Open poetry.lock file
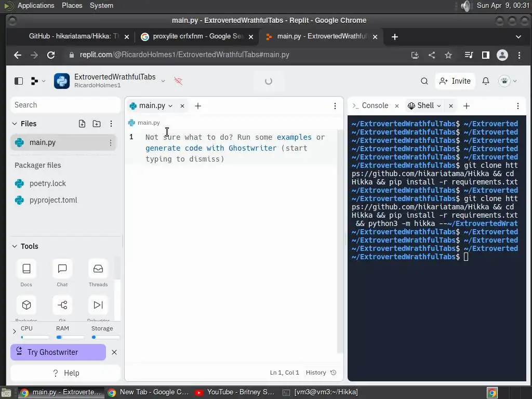This screenshot has height=399, width=532. click(47, 183)
